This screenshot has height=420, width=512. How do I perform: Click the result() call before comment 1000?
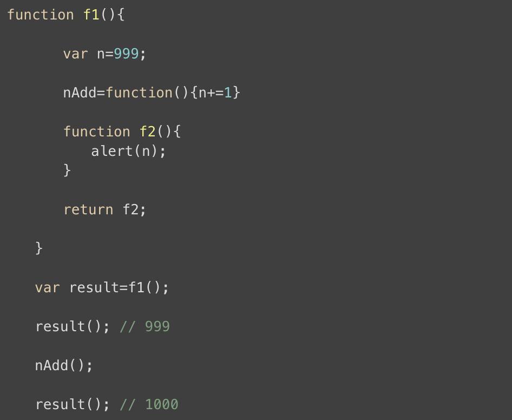tap(71, 404)
